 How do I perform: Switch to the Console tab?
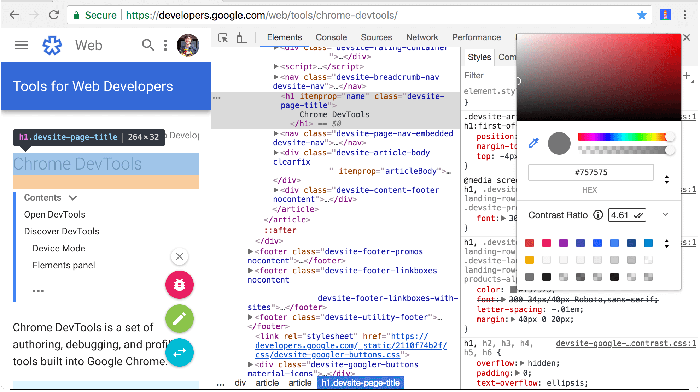331,38
